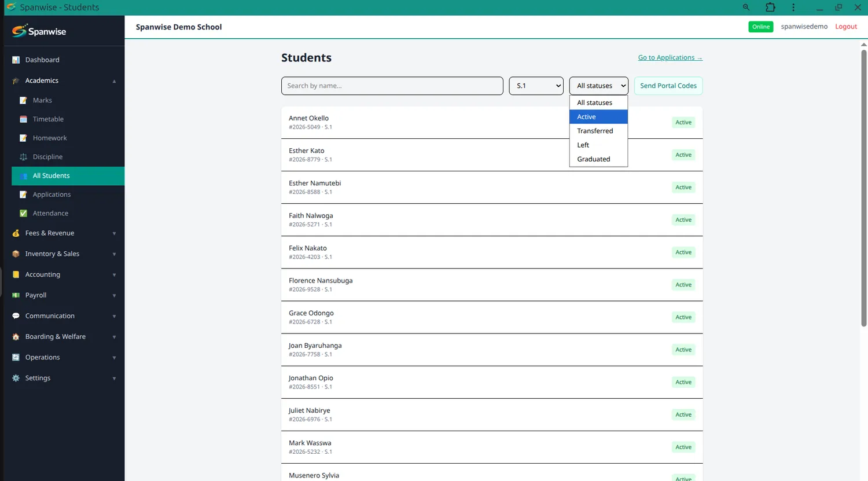Click the All statuses dropdown box
This screenshot has width=868, height=481.
point(599,86)
